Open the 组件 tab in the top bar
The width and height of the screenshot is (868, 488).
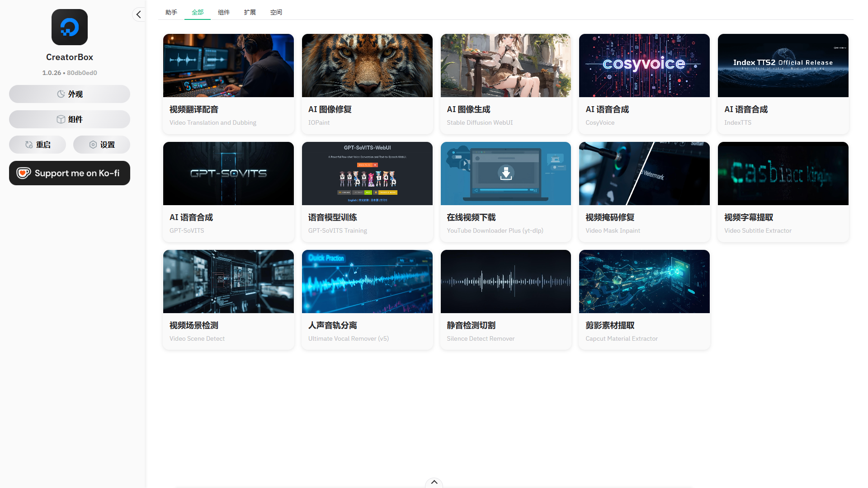pyautogui.click(x=223, y=12)
